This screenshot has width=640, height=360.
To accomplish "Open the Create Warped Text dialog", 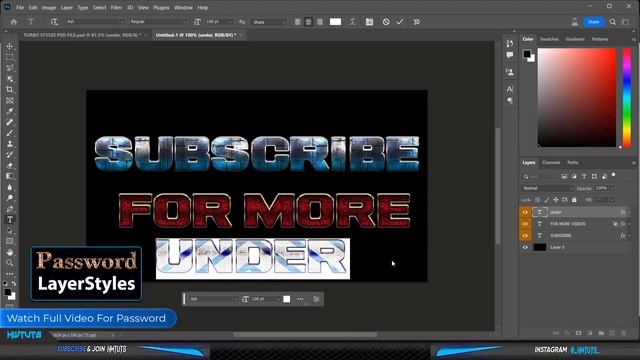I will pos(352,22).
